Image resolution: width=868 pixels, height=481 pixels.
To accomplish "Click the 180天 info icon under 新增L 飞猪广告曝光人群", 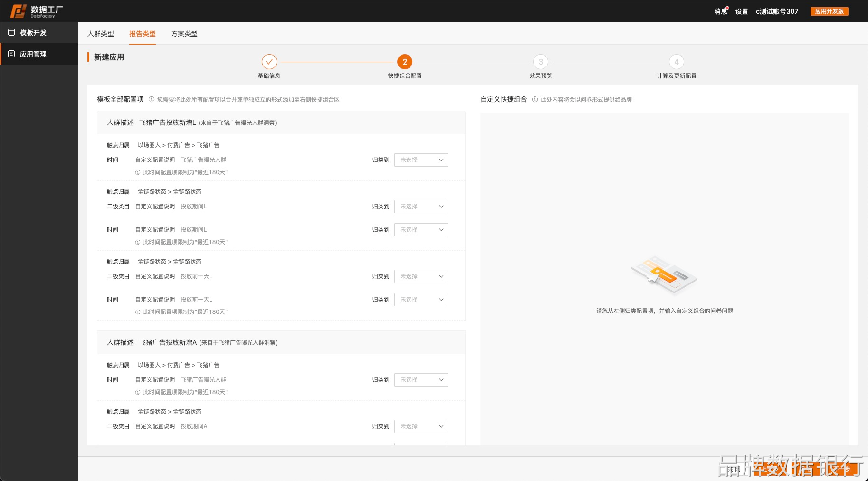I will tap(138, 172).
